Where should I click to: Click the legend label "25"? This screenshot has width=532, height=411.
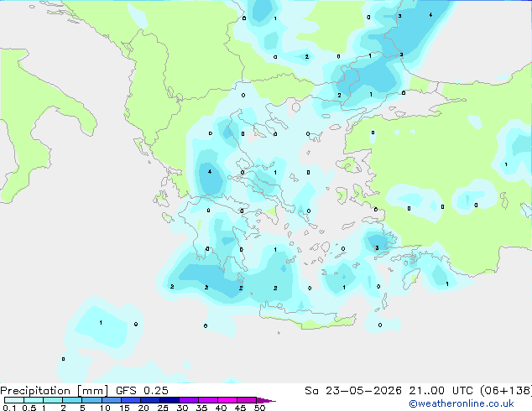(x=163, y=408)
